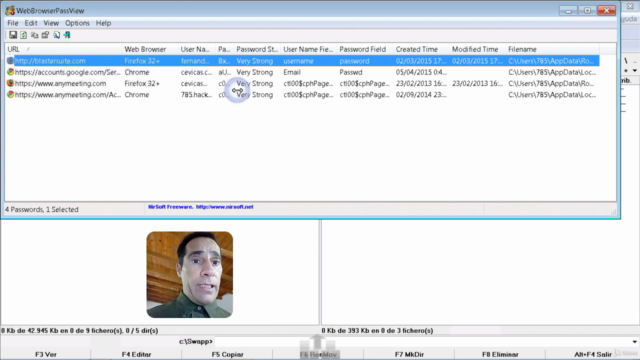Sort by the Password Field column header

pos(365,49)
